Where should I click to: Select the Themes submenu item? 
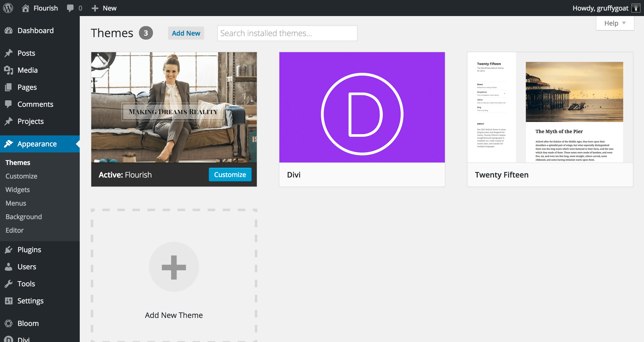pyautogui.click(x=18, y=162)
